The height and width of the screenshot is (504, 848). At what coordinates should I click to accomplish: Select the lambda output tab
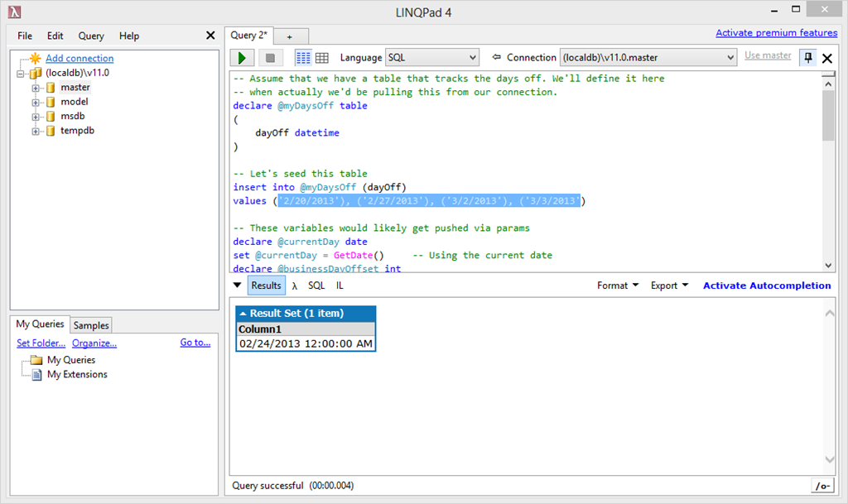point(294,286)
